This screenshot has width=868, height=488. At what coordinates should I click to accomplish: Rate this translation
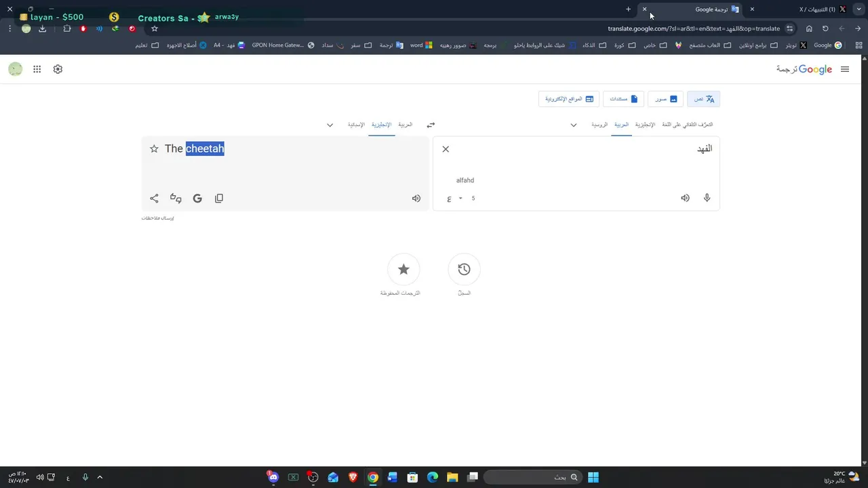176,198
